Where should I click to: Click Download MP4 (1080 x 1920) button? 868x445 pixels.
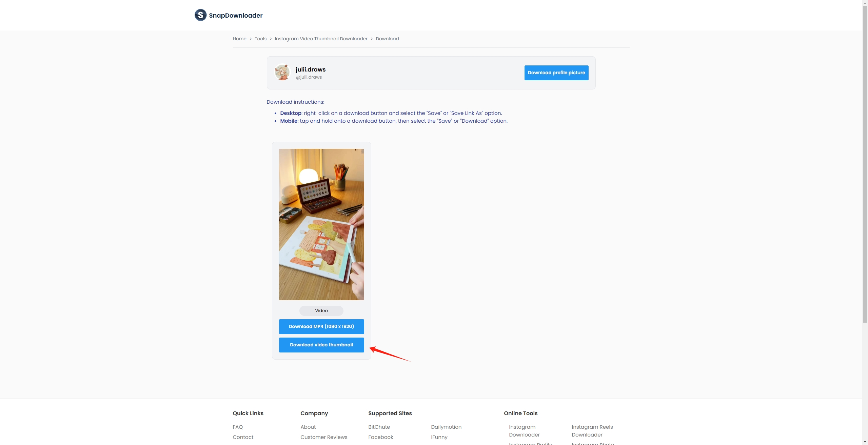click(x=321, y=326)
